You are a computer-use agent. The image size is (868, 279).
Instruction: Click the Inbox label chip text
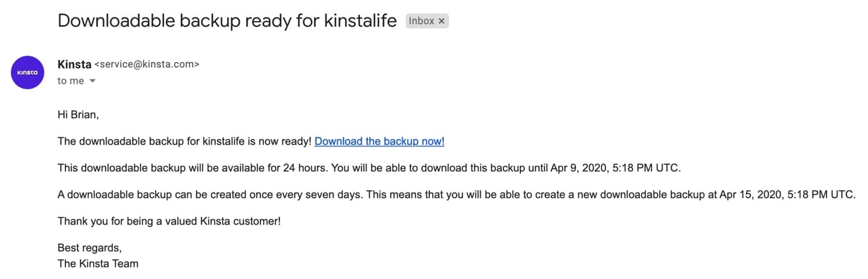421,21
